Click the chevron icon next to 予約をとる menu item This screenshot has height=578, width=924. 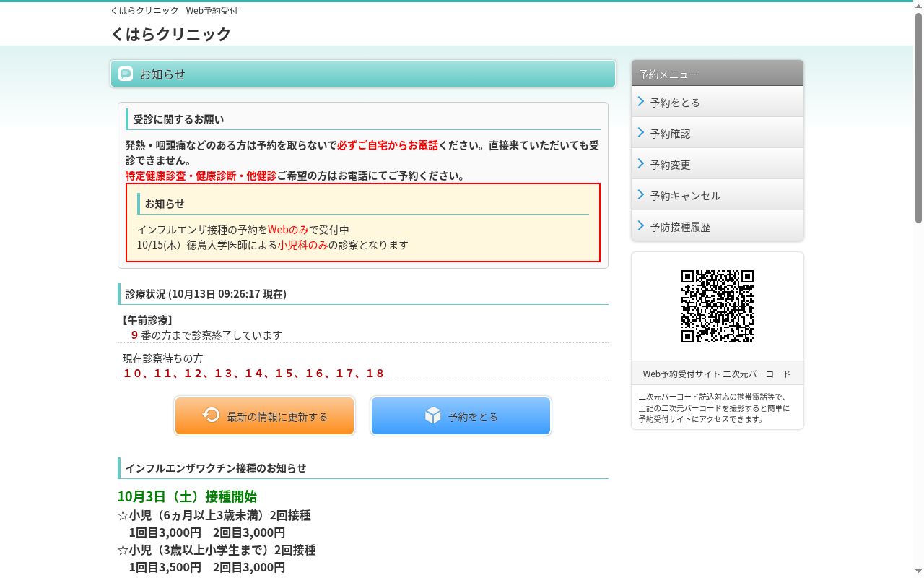pos(641,101)
